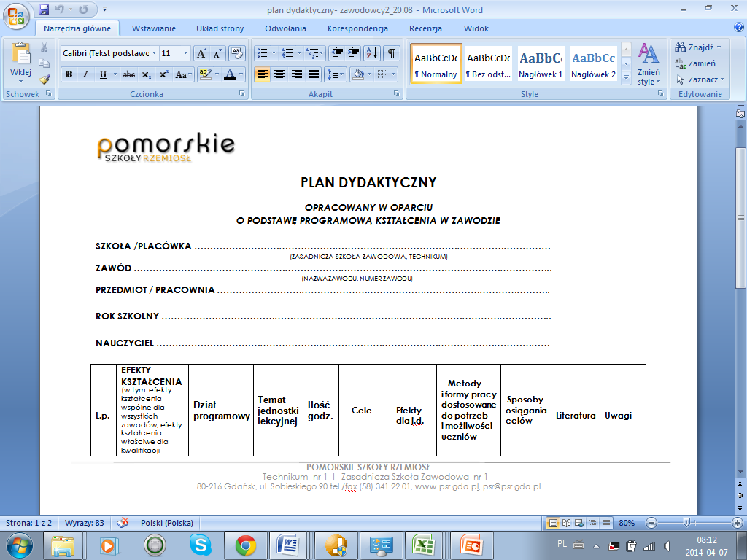Viewport: 747px width, 560px height.
Task: Apply the Bez odstępów style
Action: (x=488, y=64)
